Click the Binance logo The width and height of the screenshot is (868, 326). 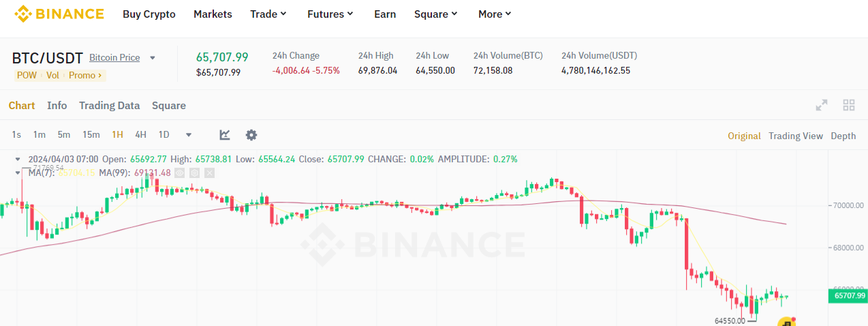point(59,14)
